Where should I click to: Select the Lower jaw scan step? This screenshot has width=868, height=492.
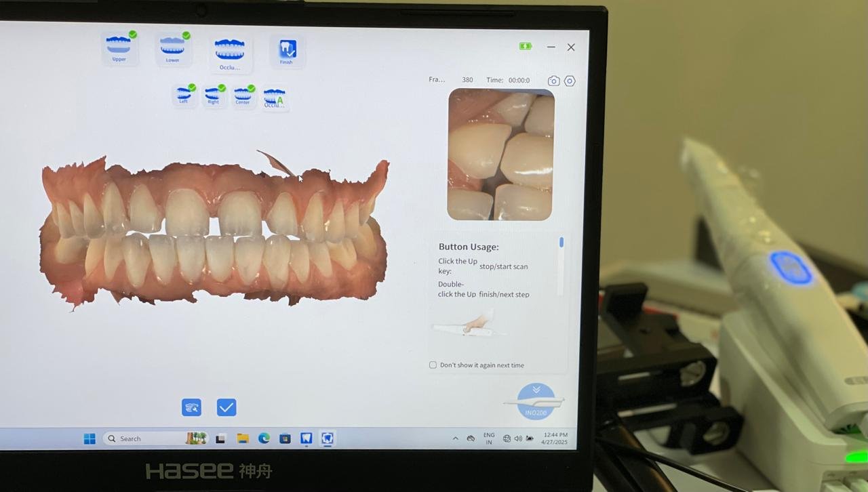(x=173, y=49)
